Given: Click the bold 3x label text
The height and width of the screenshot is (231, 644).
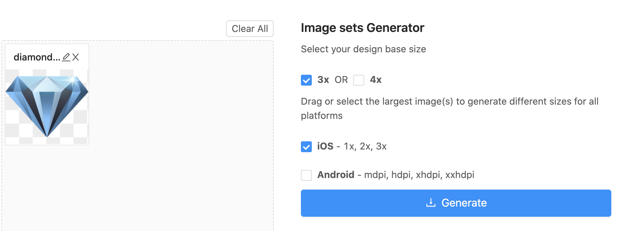Looking at the screenshot, I should click(323, 80).
